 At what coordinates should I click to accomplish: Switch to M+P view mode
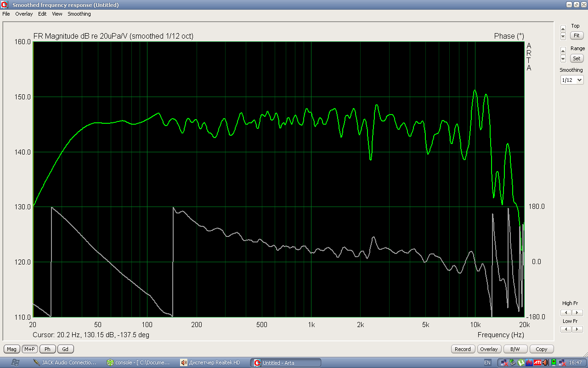click(x=30, y=349)
